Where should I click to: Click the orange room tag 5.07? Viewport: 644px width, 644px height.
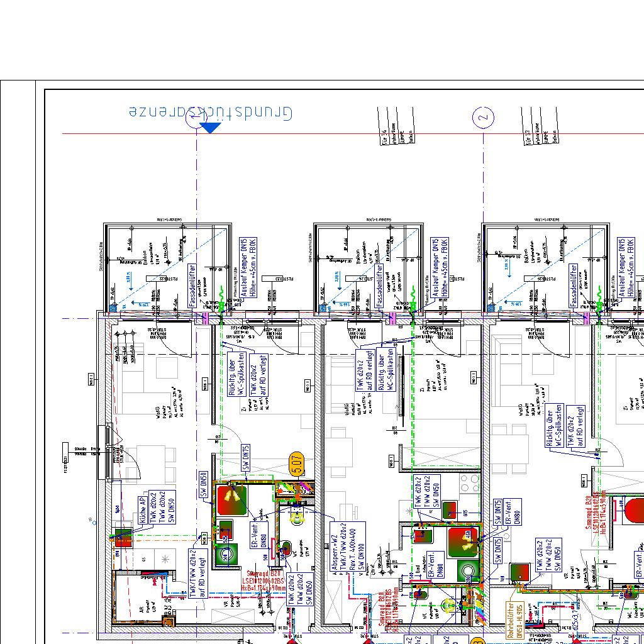pos(297,465)
